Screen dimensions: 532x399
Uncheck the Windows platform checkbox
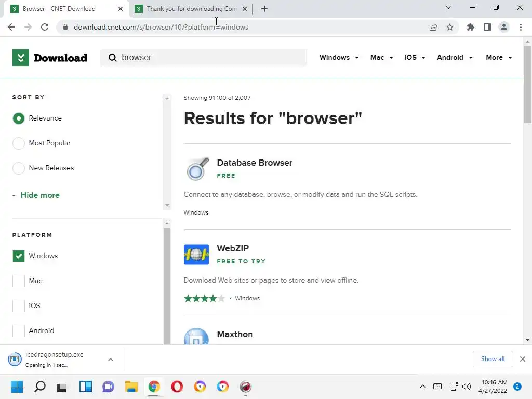pyautogui.click(x=19, y=256)
